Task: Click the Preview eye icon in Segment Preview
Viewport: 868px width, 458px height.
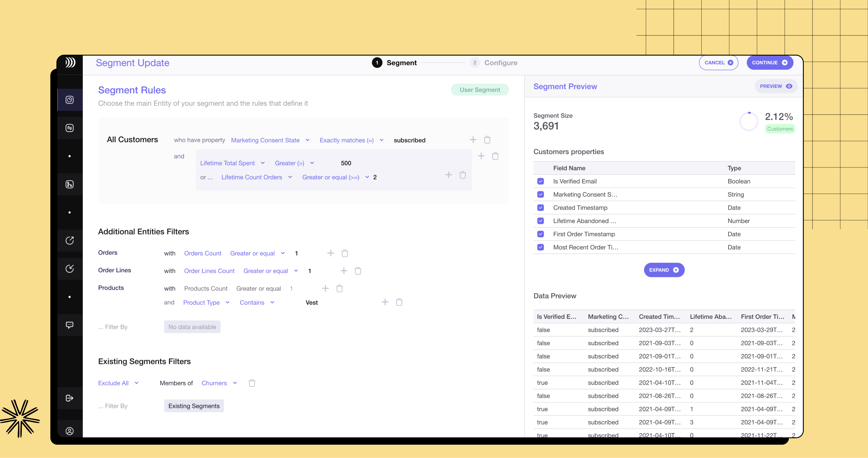Action: tap(789, 87)
